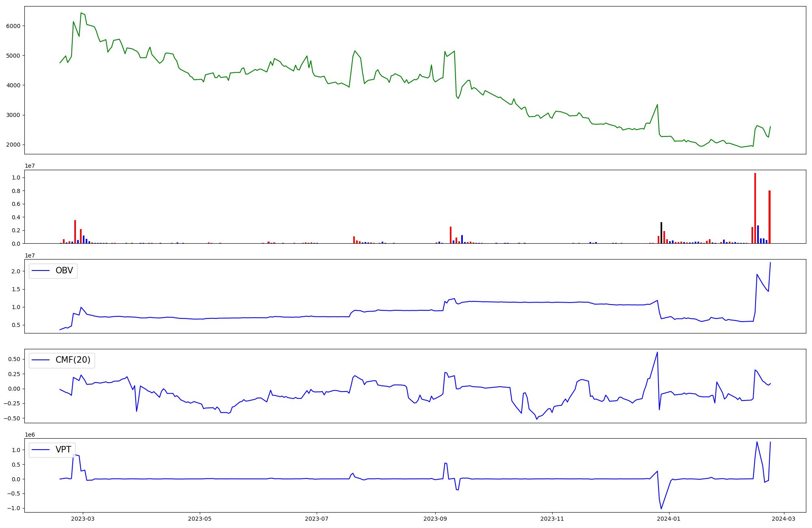
Task: Click the 6000 tick on the price axis
Action: (x=13, y=26)
